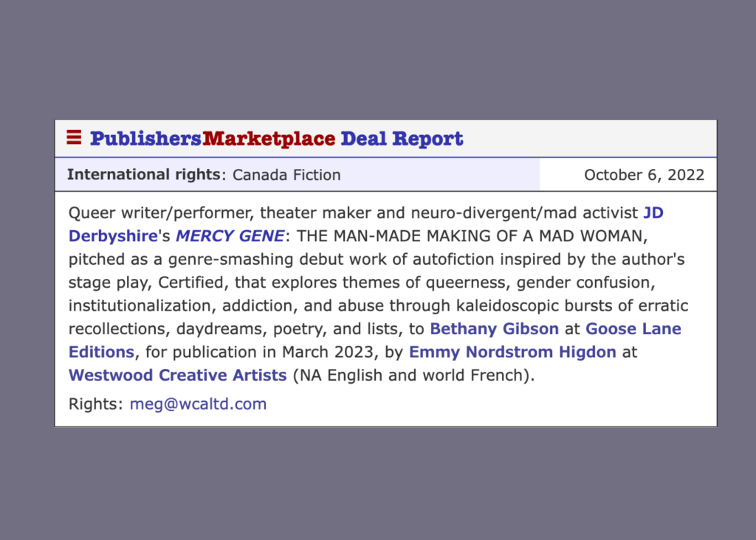Open the red hamburger menu icon
This screenshot has height=540, width=756.
pyautogui.click(x=74, y=137)
